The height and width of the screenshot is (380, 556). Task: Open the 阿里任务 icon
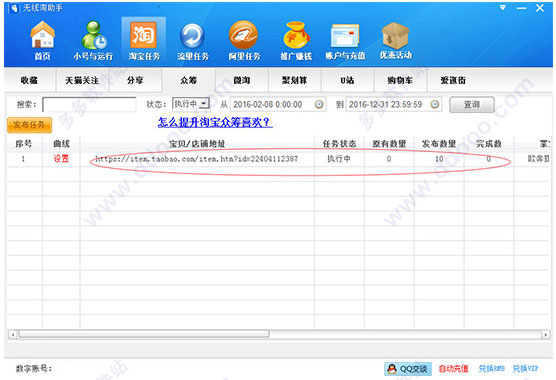click(244, 40)
